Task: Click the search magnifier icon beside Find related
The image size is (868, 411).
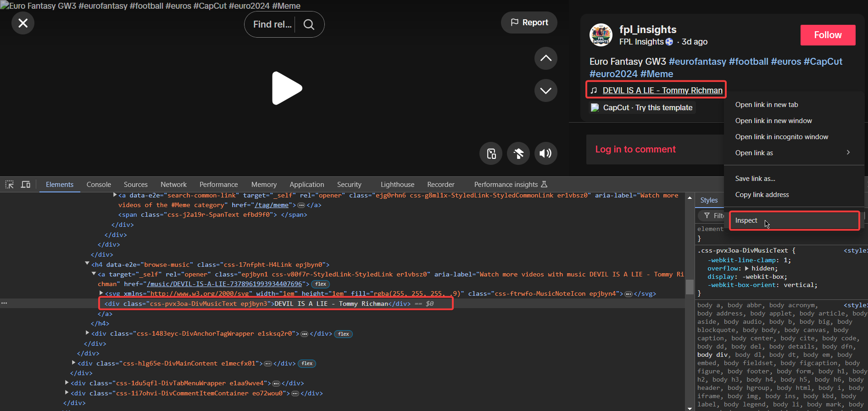Action: (309, 24)
